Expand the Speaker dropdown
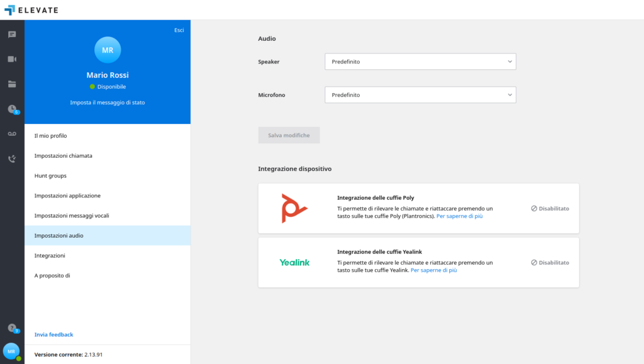Image resolution: width=644 pixels, height=364 pixels. 420,62
